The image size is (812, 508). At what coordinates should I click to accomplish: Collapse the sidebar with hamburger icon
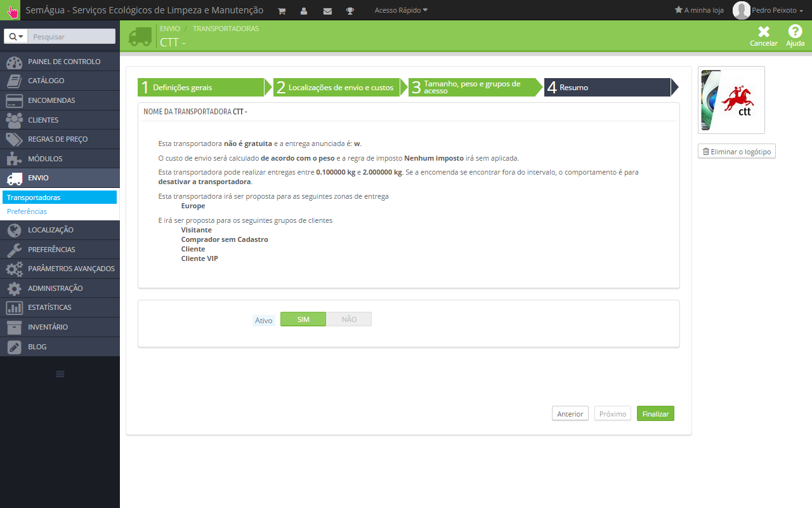coord(60,374)
